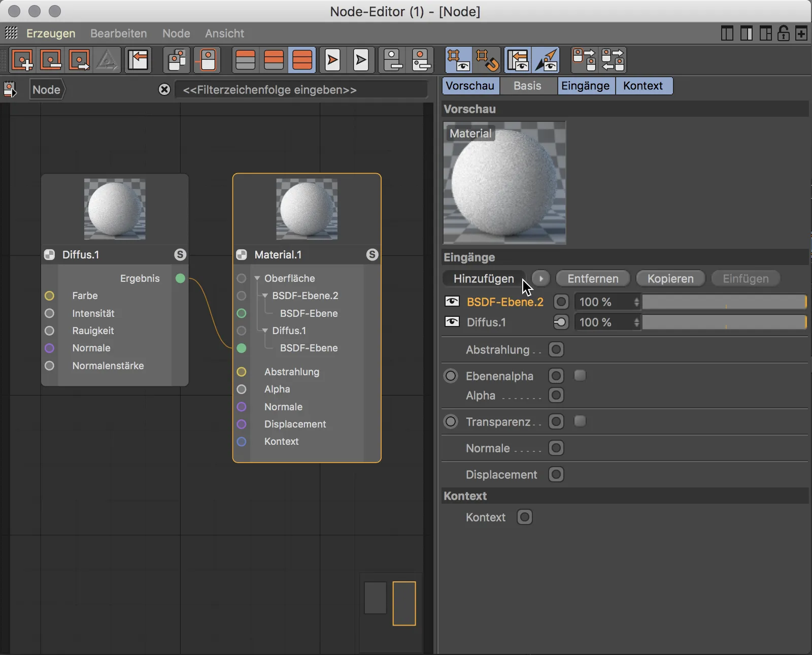Click the Kopieren button
Image resolution: width=812 pixels, height=655 pixels.
[670, 279]
